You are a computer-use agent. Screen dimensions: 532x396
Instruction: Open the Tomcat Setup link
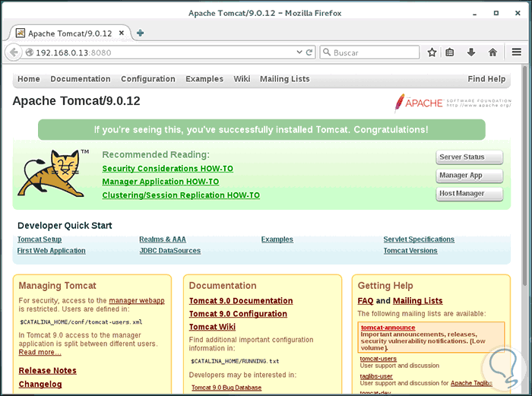[x=40, y=239]
